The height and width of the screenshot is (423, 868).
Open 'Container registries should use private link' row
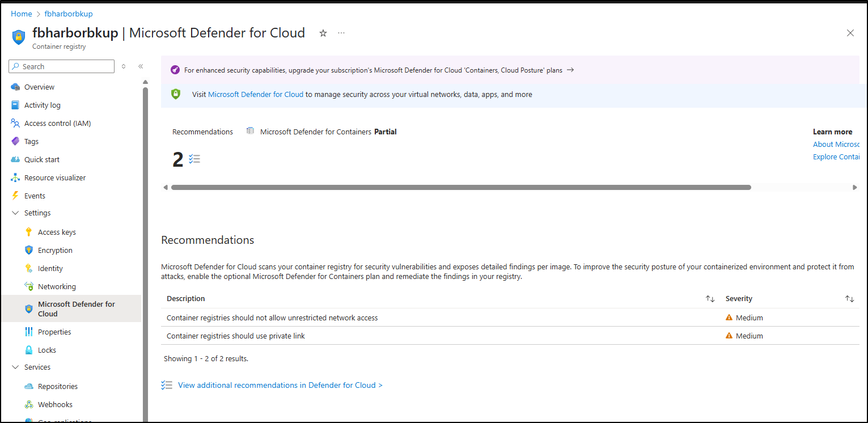[x=510, y=336]
